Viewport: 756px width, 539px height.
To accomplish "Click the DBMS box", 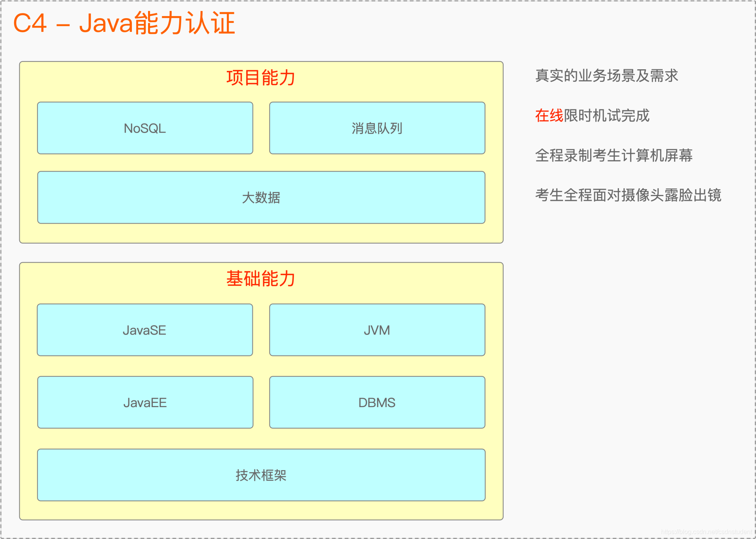I will [x=377, y=402].
